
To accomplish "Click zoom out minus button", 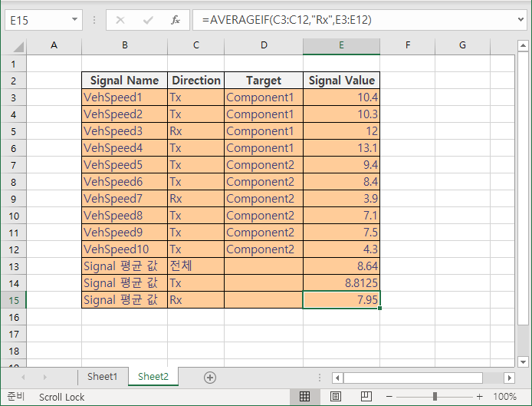I will tap(389, 397).
